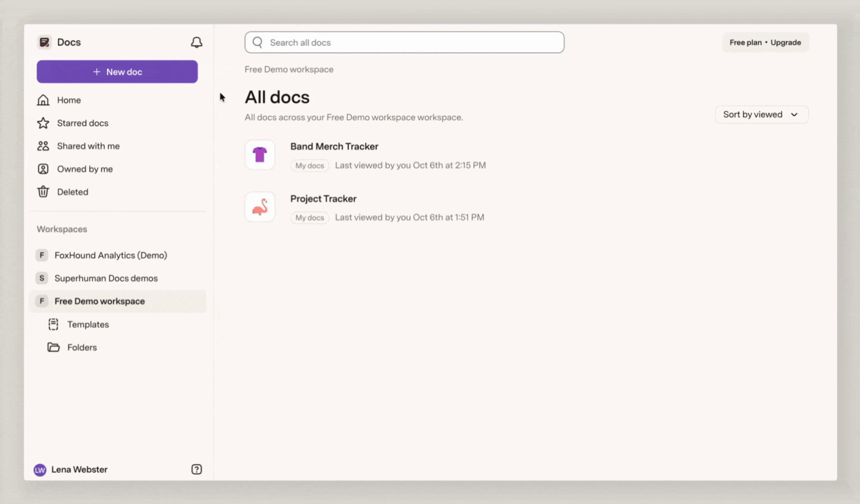Focus the Search all docs field
The image size is (860, 504).
pyautogui.click(x=404, y=42)
